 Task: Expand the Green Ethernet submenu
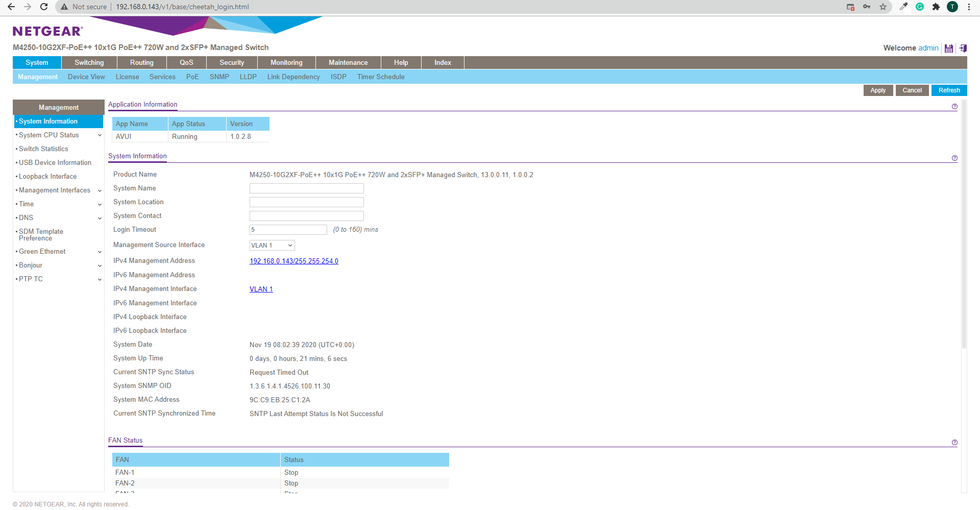coord(100,252)
